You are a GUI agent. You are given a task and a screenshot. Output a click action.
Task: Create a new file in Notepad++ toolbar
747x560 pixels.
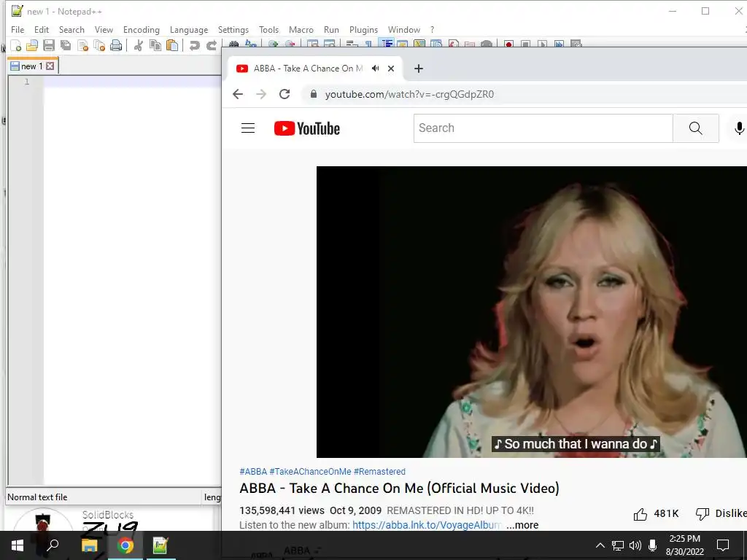click(x=16, y=45)
